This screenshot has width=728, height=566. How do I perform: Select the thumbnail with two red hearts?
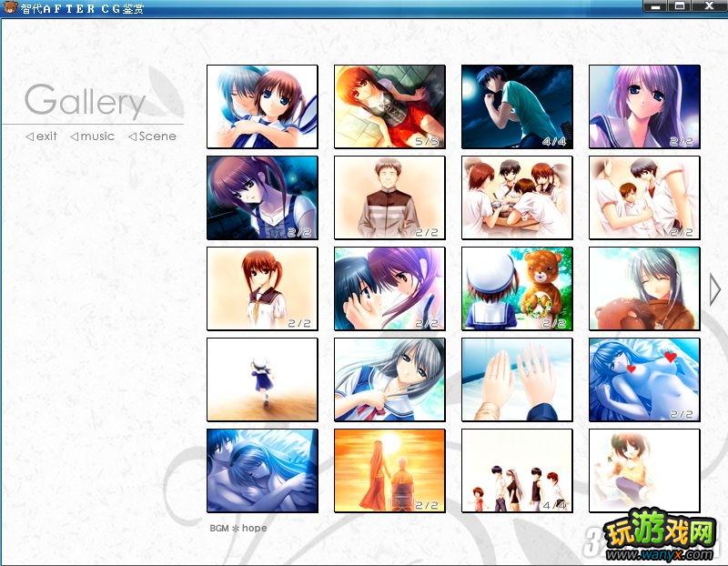(x=644, y=379)
